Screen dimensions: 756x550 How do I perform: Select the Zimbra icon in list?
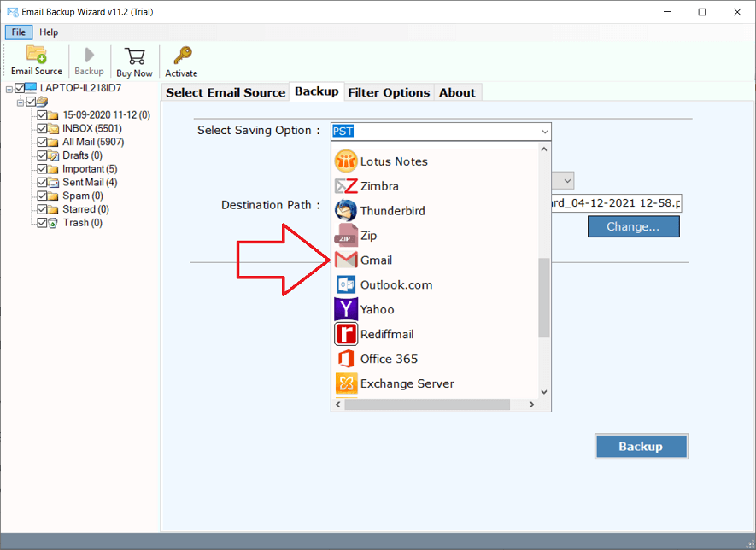coord(346,186)
